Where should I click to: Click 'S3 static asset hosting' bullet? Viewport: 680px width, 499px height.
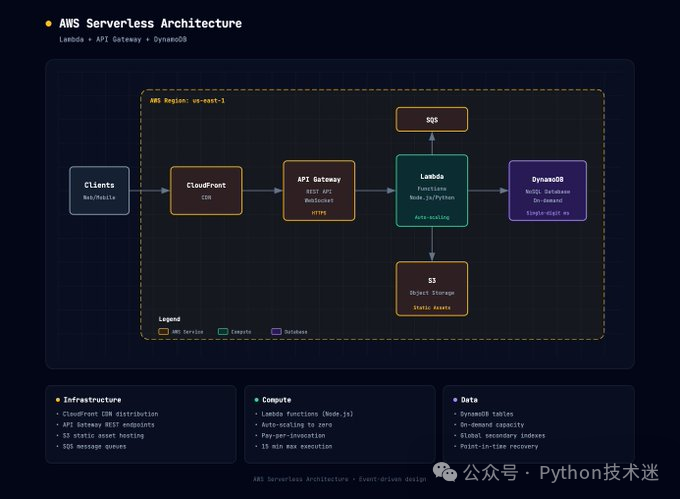point(103,436)
